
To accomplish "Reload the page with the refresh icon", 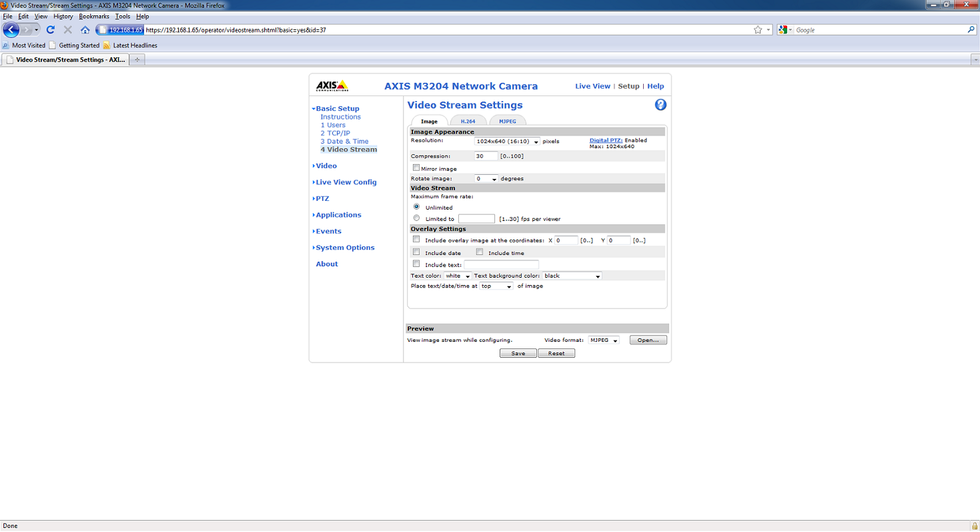I will (x=51, y=30).
